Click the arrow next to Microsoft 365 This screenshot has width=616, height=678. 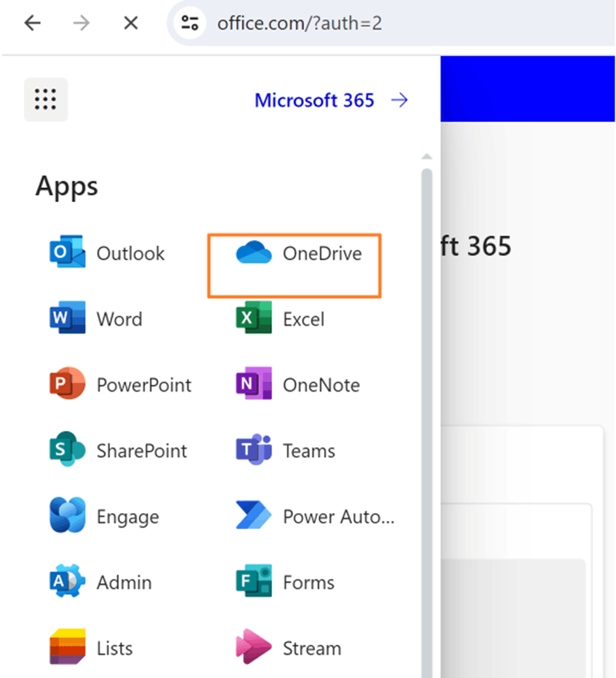(399, 100)
